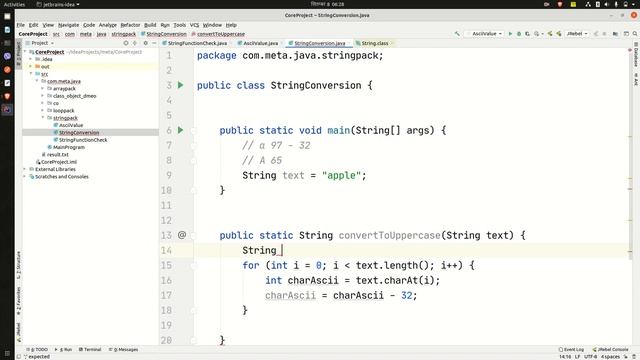Click red error stripe indicator at top of editor
Screen dimensions: 640x360
point(630,50)
